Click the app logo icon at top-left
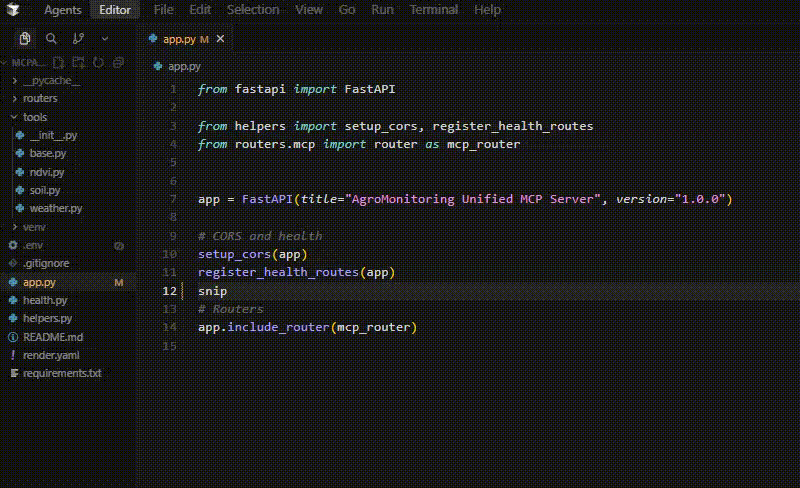 (16, 10)
